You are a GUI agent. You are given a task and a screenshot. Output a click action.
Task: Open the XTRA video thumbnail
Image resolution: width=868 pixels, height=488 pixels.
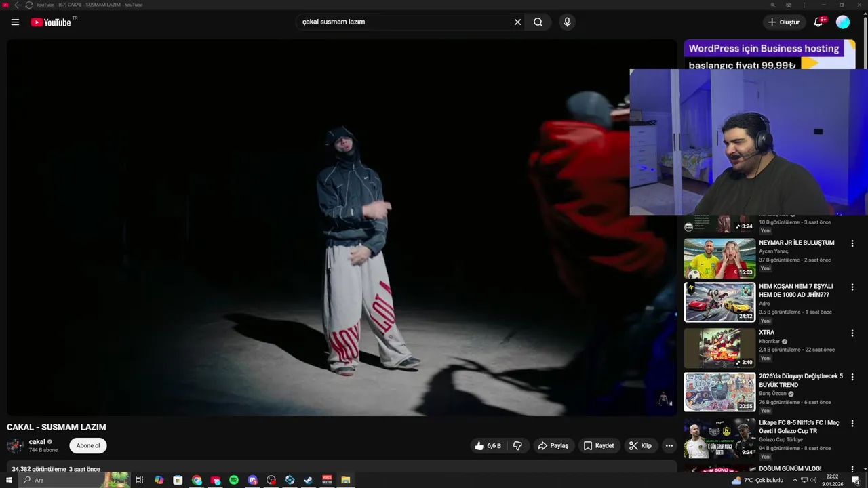719,348
